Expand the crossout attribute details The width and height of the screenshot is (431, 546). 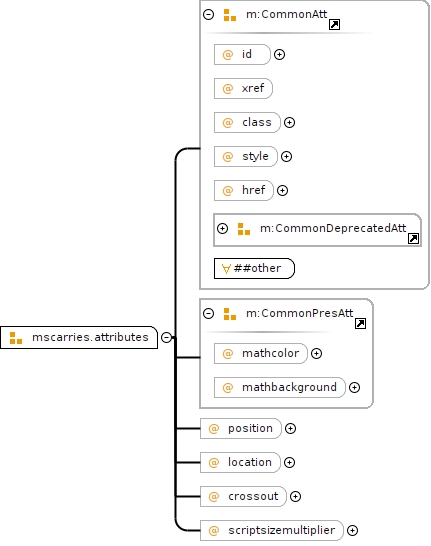click(x=295, y=497)
